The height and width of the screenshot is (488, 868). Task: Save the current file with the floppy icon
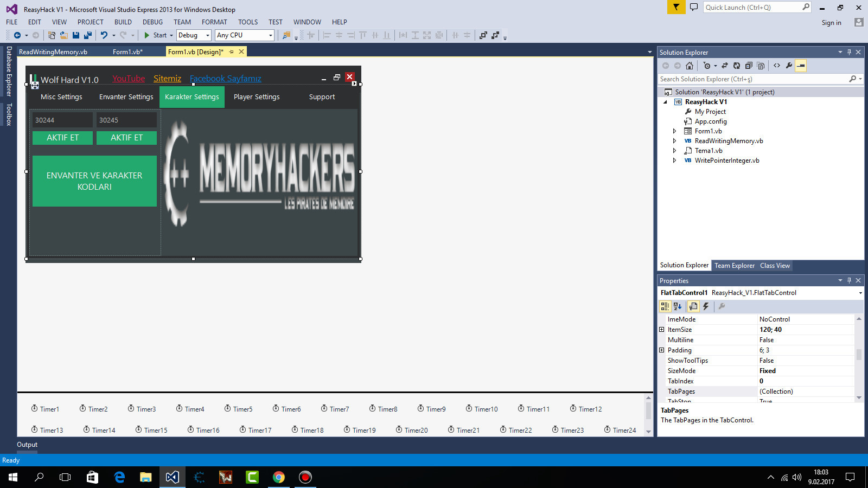pyautogui.click(x=76, y=35)
